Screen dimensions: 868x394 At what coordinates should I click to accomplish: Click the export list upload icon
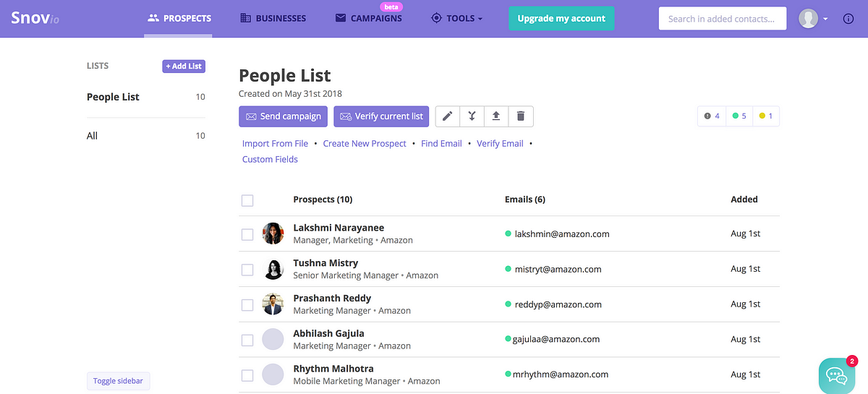(496, 116)
